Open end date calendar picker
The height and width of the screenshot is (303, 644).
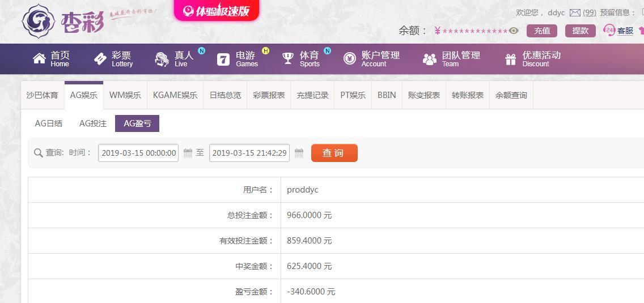[299, 153]
